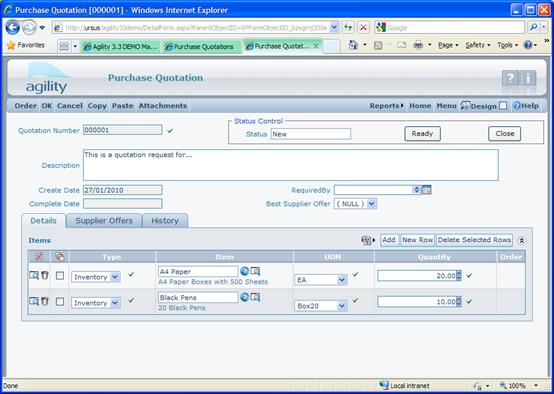Click the New Row button
The width and height of the screenshot is (554, 394).
click(x=418, y=240)
